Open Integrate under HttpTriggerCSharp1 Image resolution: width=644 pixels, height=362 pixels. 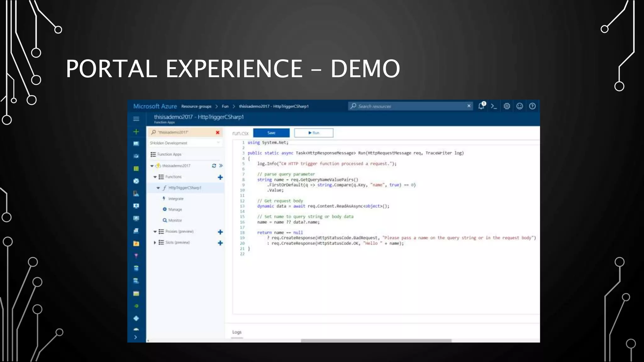point(176,199)
